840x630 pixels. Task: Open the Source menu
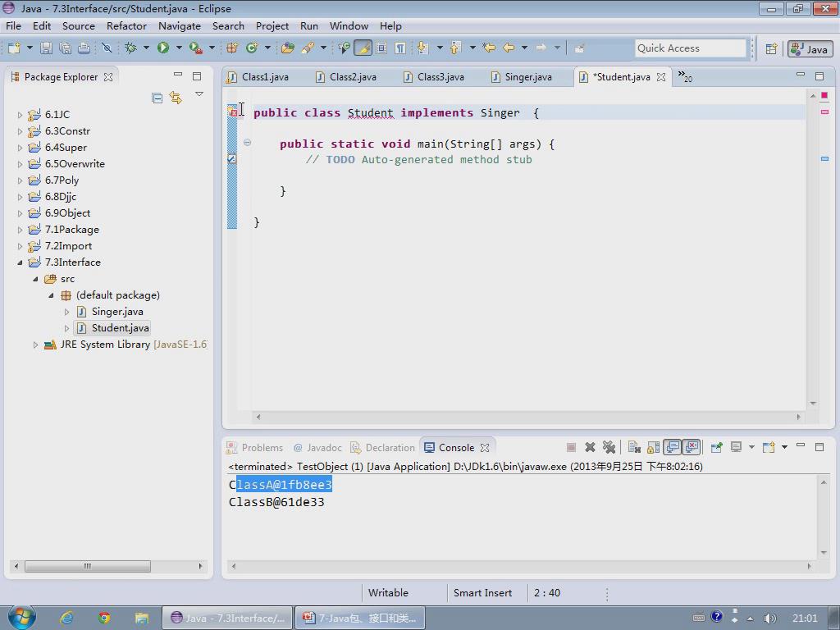(78, 25)
